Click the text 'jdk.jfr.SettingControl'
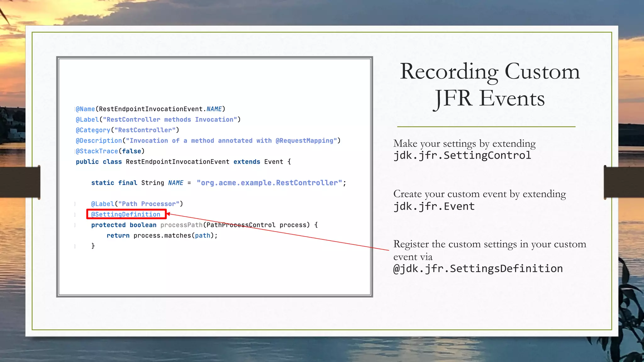 [x=462, y=156]
